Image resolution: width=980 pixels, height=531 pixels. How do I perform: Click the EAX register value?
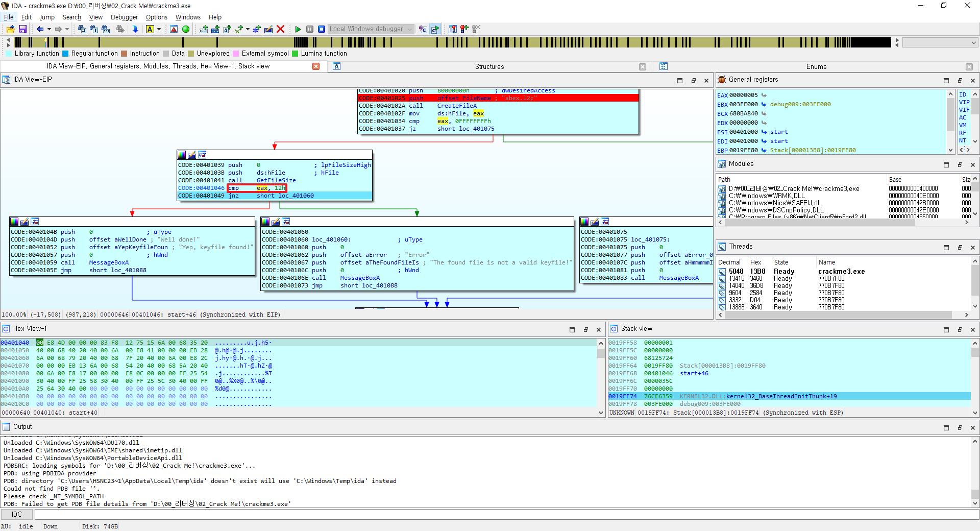(x=744, y=95)
